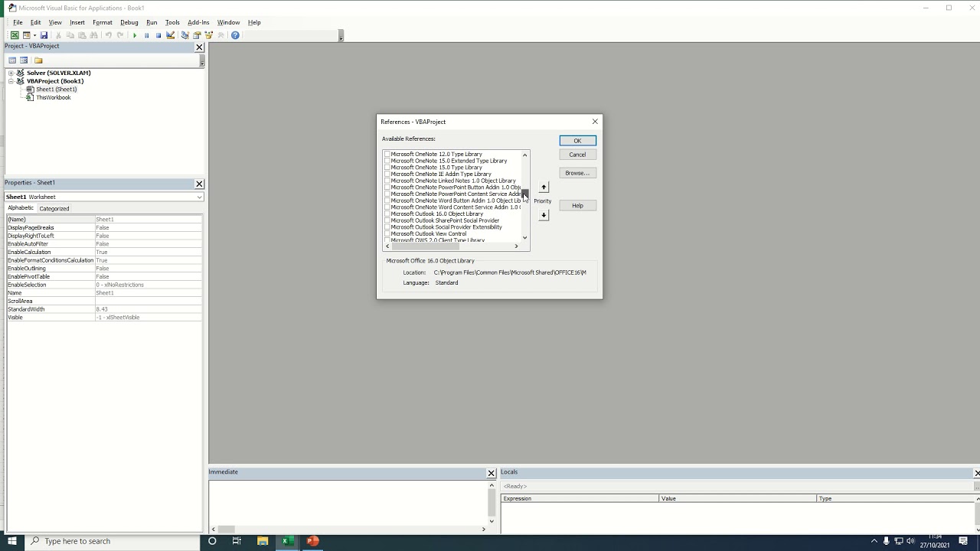The width and height of the screenshot is (980, 551).
Task: Click View Code icon in Project panel
Action: [x=12, y=60]
